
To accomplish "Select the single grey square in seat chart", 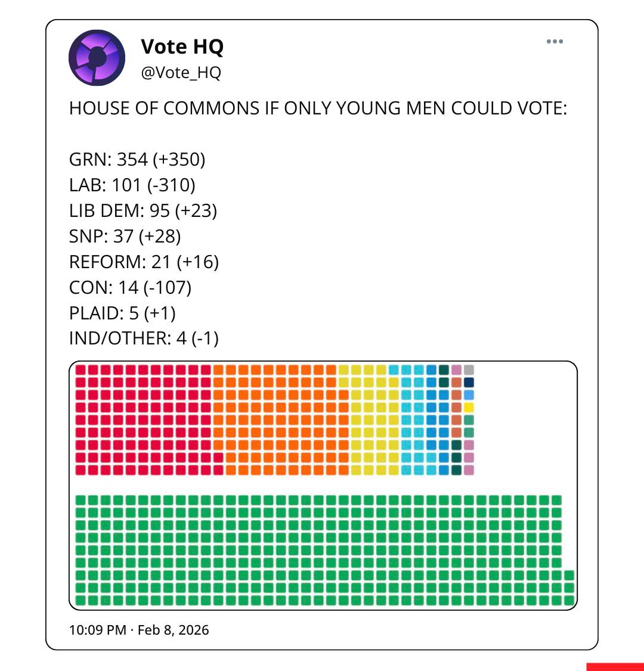I will click(x=469, y=370).
